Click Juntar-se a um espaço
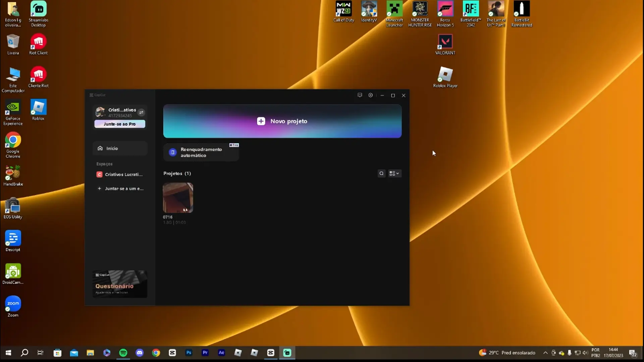Viewport: 644px width, 362px height. [121, 188]
